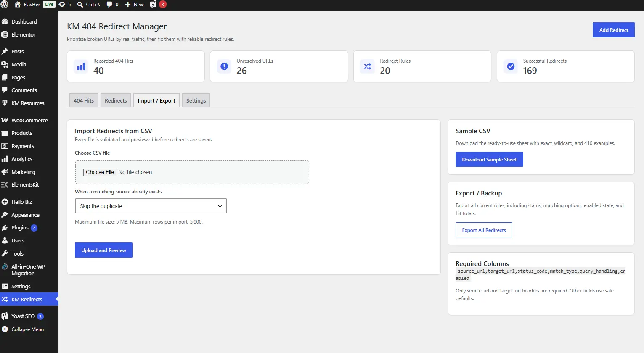Click the Tools wrench icon
This screenshot has height=353, width=644.
5,253
